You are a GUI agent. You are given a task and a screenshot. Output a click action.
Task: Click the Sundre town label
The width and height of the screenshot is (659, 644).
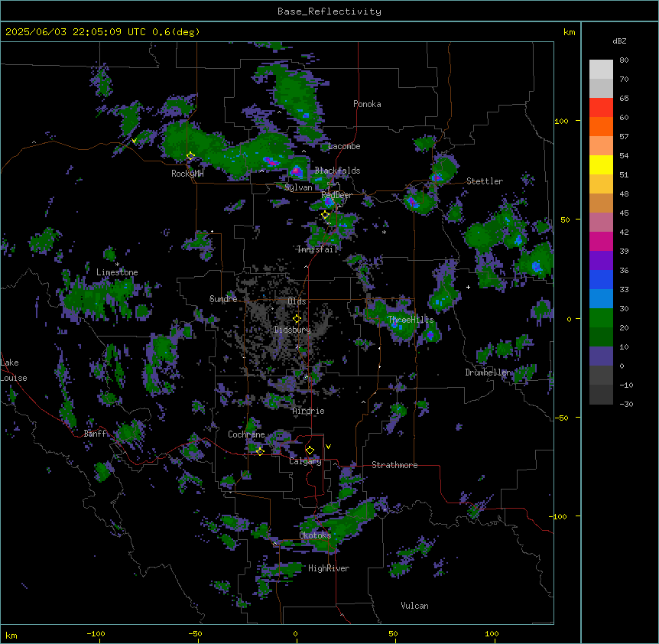[x=223, y=299]
